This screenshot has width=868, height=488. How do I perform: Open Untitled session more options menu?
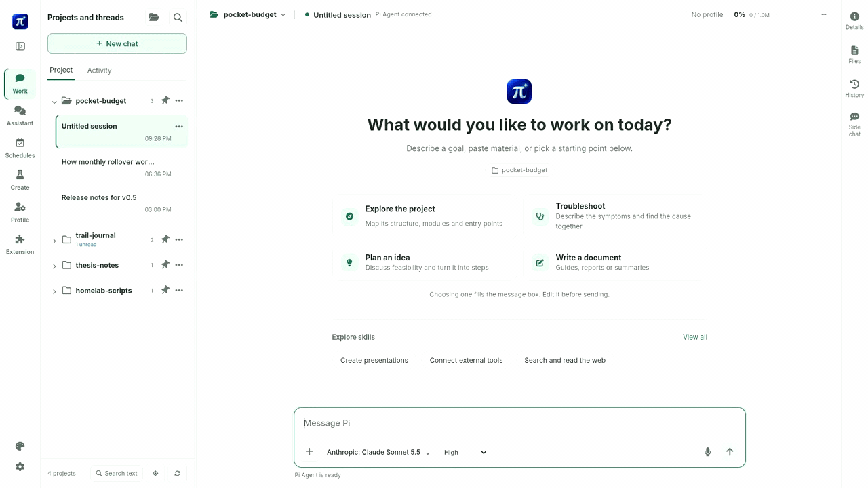pos(179,126)
